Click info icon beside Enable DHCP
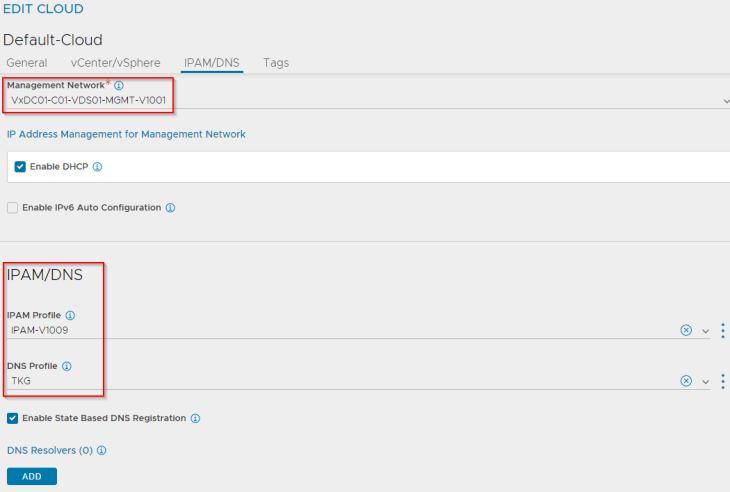730x492 pixels. pos(97,167)
